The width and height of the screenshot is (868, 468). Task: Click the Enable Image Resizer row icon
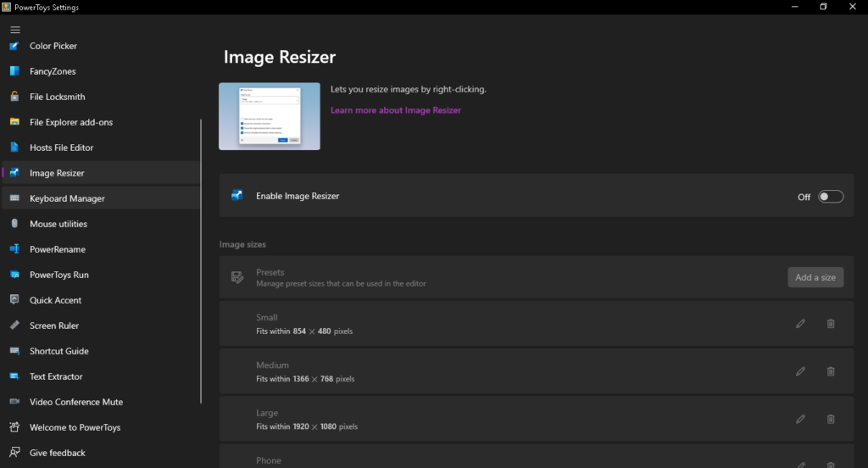pos(237,195)
